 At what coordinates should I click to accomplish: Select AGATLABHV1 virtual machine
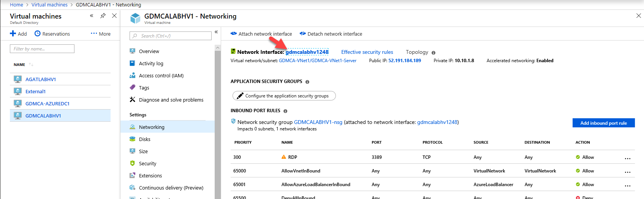[41, 79]
